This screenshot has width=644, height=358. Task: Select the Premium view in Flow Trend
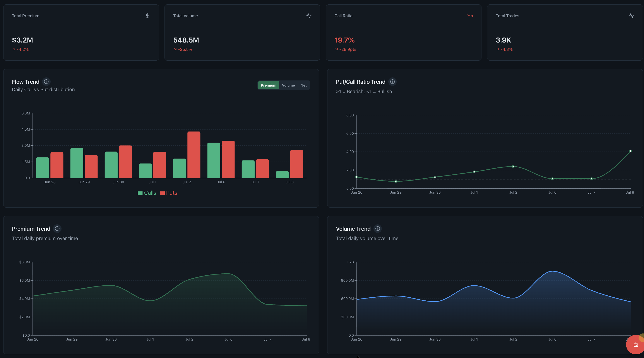[x=269, y=85]
